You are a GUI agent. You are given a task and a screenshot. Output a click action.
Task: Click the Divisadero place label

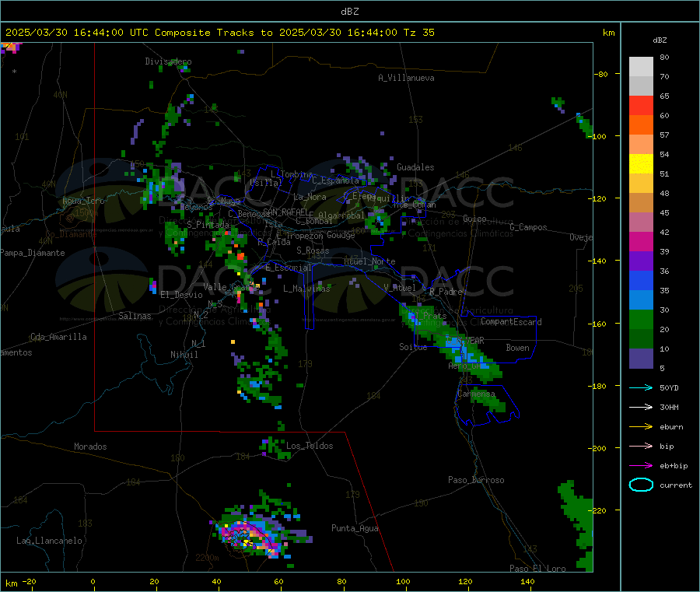click(168, 61)
